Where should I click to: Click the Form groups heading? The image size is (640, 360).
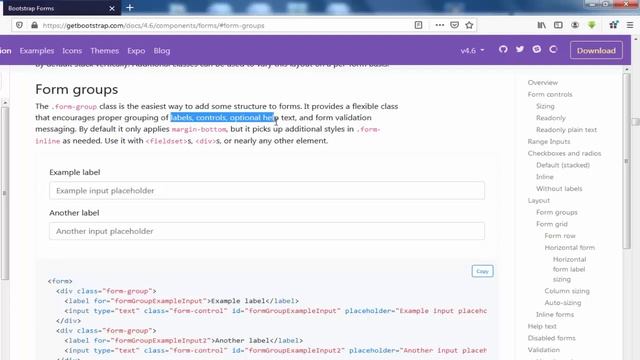click(77, 89)
